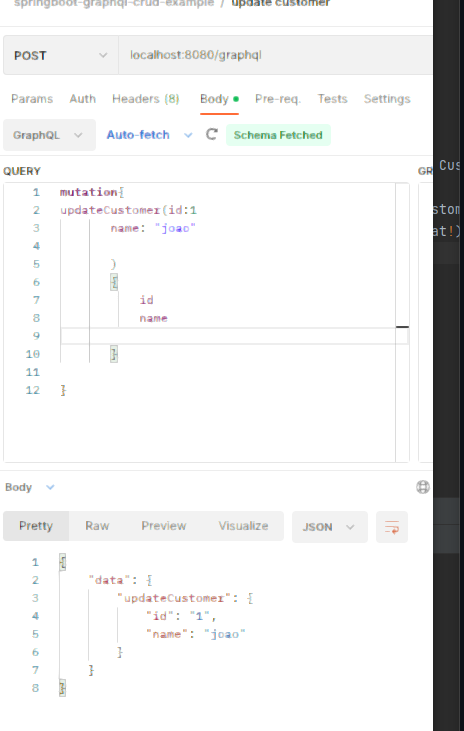Click the update customer request title
Screen dimensions: 464x731
tap(281, 3)
